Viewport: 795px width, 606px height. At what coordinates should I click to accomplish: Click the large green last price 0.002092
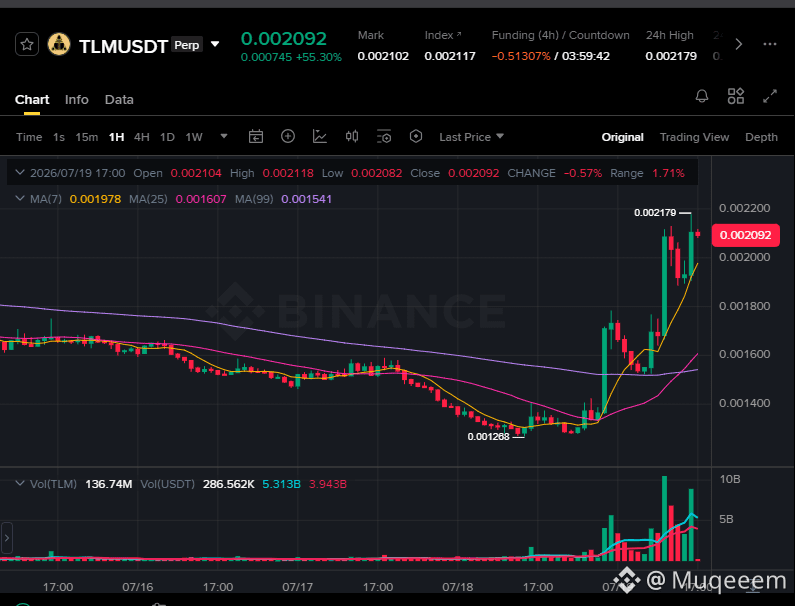(283, 39)
